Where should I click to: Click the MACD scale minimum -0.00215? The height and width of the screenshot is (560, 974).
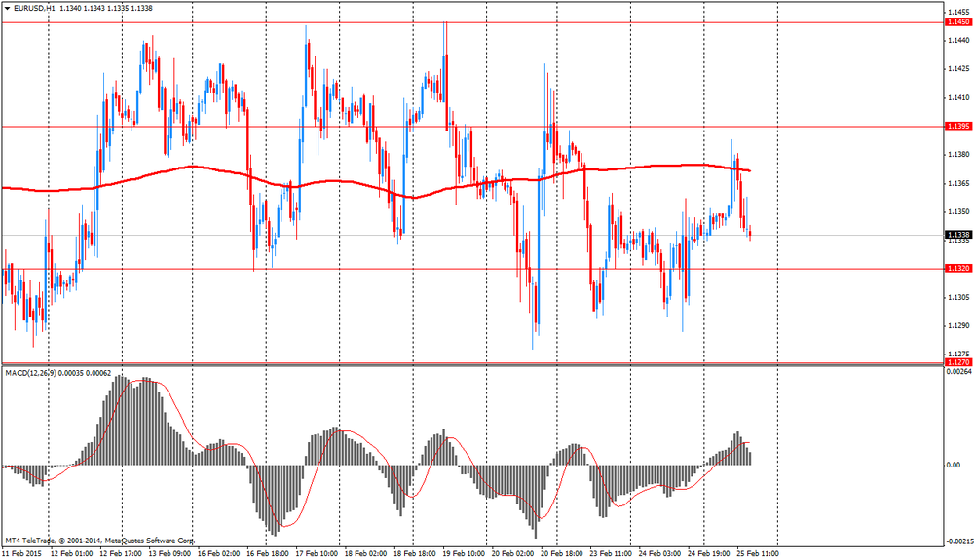[x=958, y=542]
